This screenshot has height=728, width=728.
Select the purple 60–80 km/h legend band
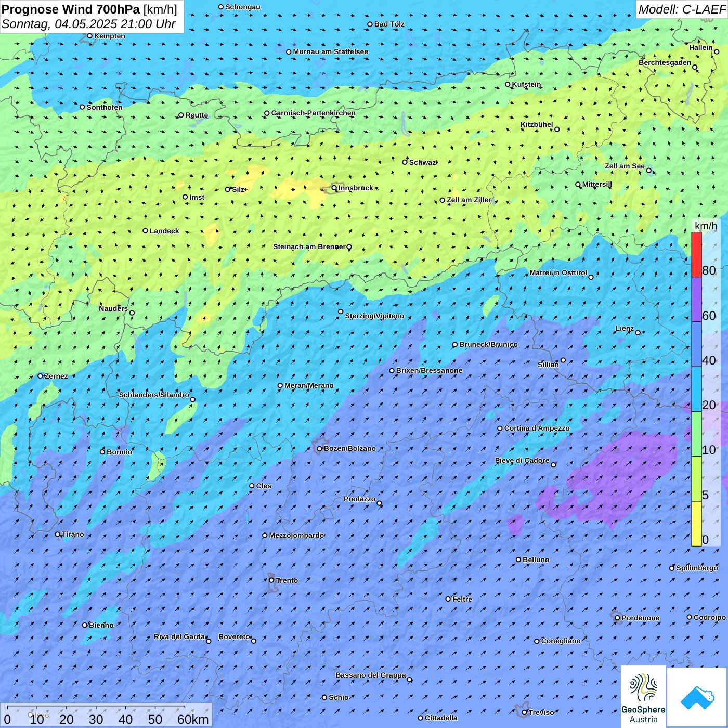click(x=696, y=300)
